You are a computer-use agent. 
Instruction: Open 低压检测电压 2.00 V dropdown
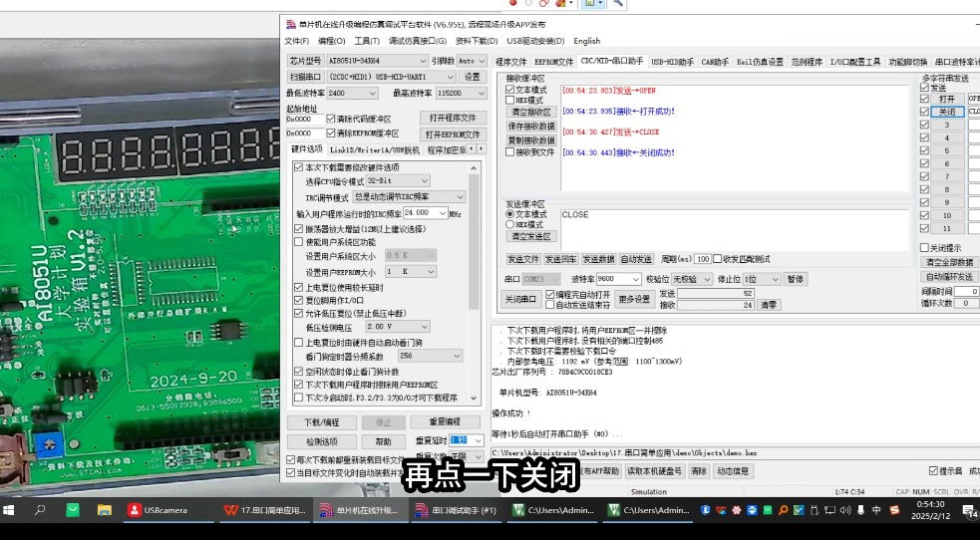[x=398, y=327]
